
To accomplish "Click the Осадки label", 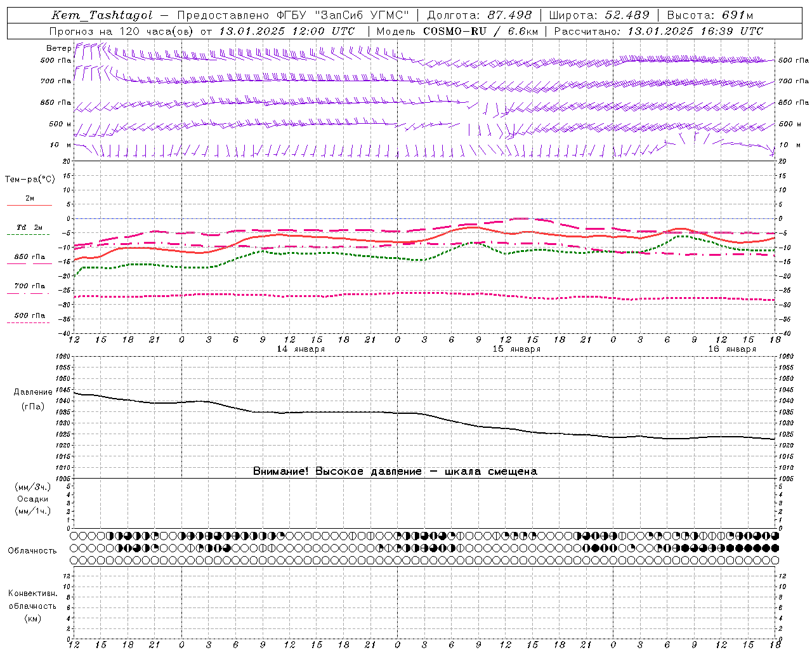I will pos(33,499).
